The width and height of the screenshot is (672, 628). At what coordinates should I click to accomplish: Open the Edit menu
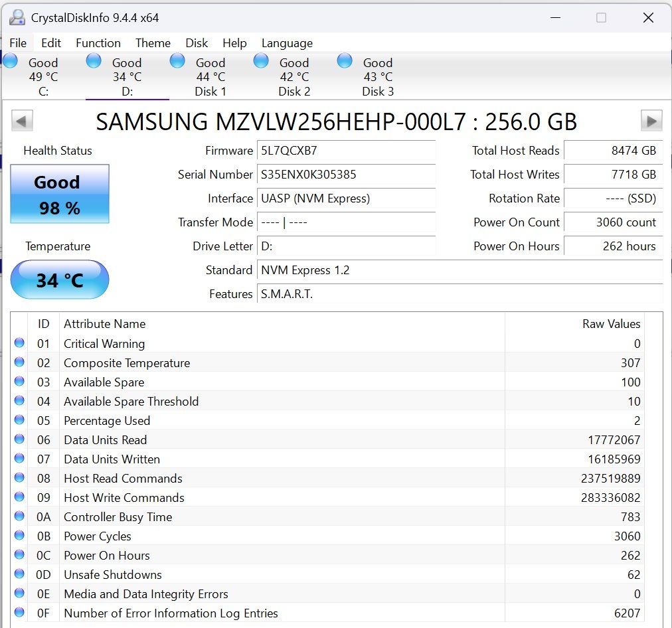[x=51, y=43]
